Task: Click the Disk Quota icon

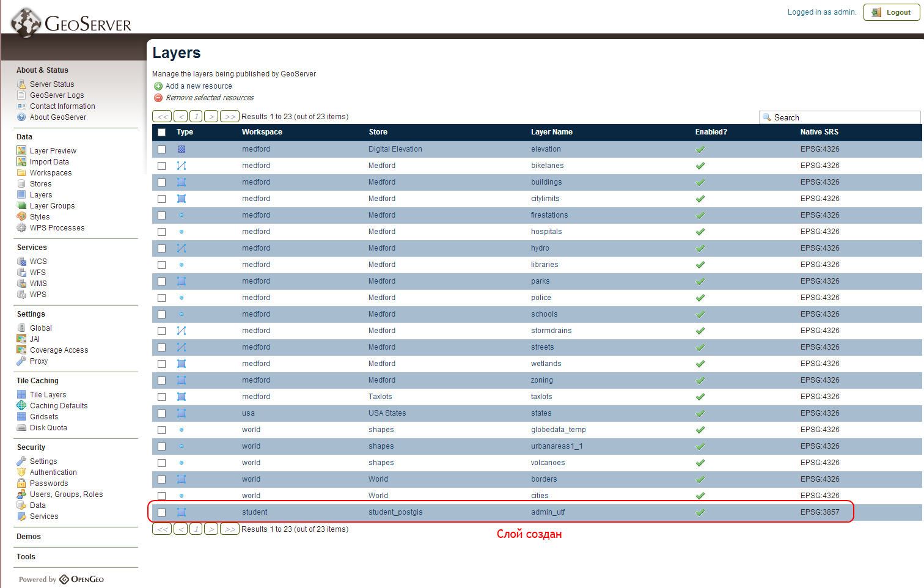Action: 21,427
